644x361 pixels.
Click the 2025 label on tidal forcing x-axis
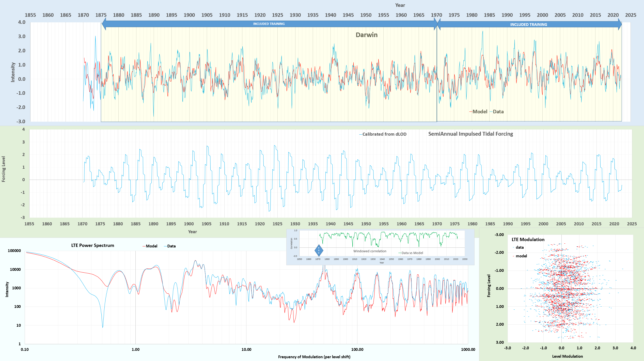(x=632, y=224)
